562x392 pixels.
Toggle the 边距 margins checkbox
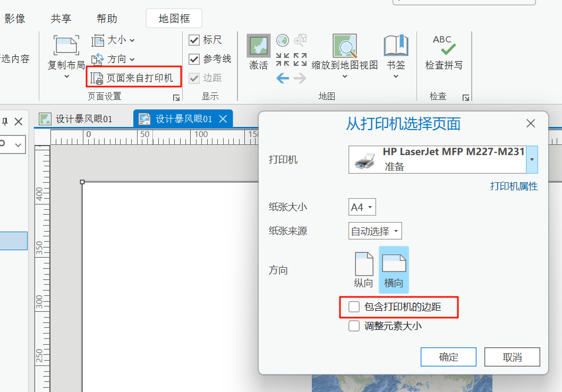[194, 78]
